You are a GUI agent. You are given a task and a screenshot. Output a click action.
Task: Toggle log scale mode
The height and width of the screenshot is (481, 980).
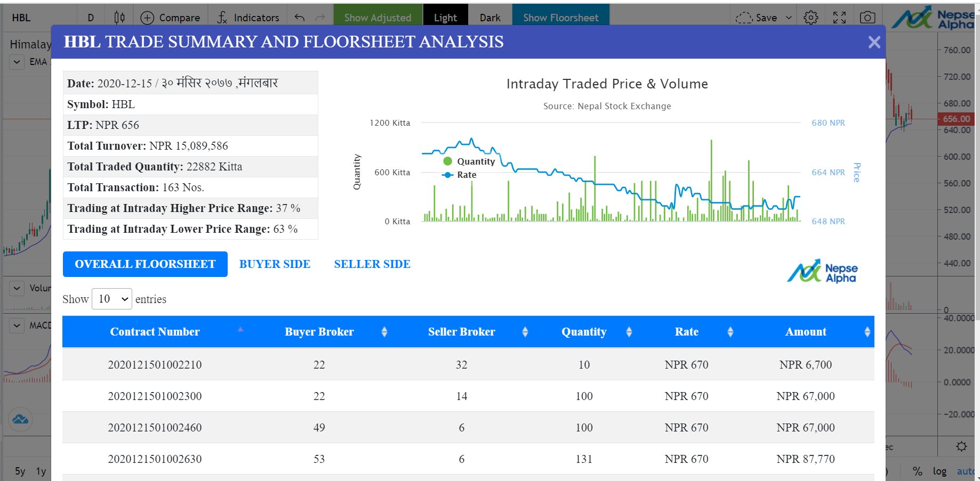click(939, 471)
